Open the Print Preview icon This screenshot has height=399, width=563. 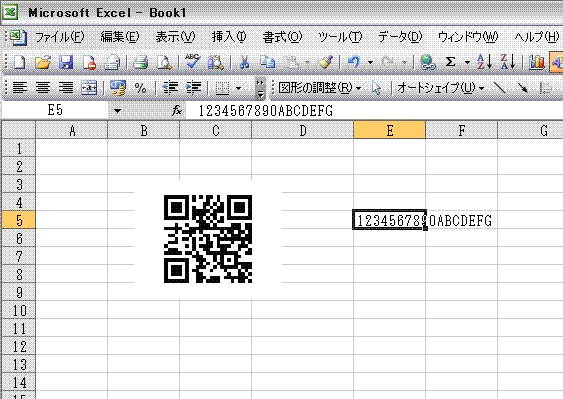pyautogui.click(x=164, y=62)
